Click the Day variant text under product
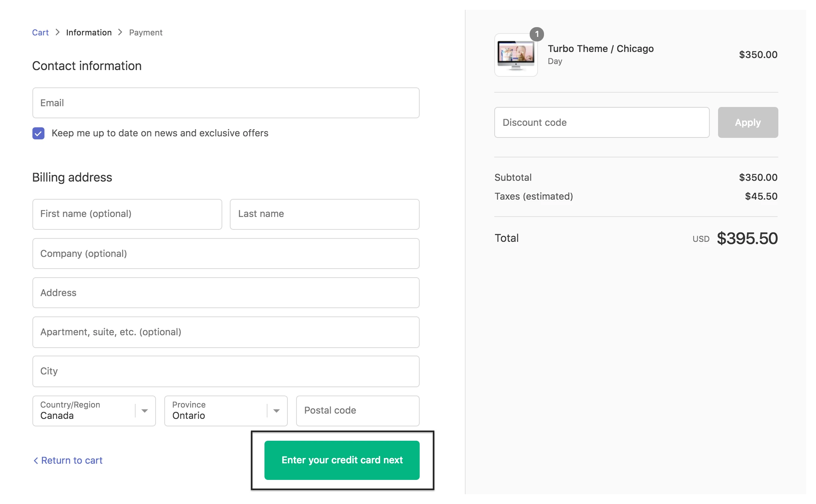 coord(555,61)
